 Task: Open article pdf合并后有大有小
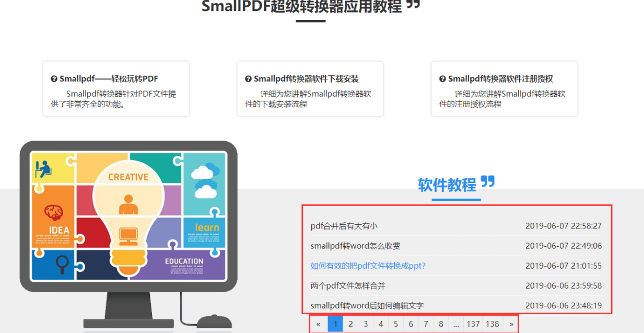[344, 226]
